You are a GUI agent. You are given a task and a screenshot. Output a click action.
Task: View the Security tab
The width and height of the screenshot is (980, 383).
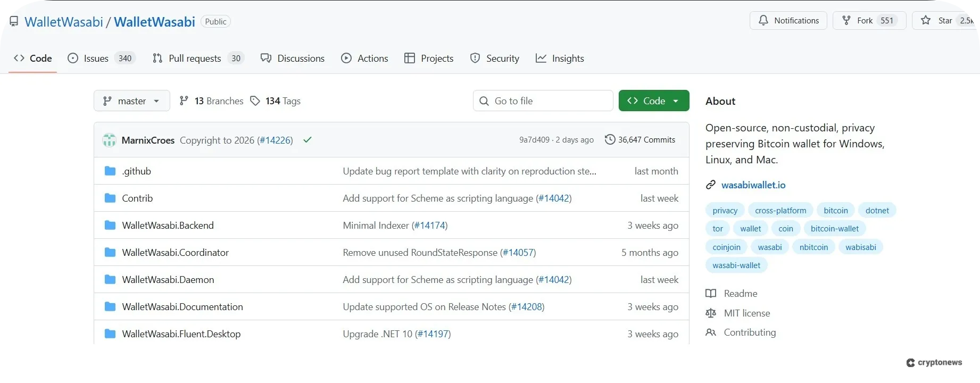[x=495, y=58]
